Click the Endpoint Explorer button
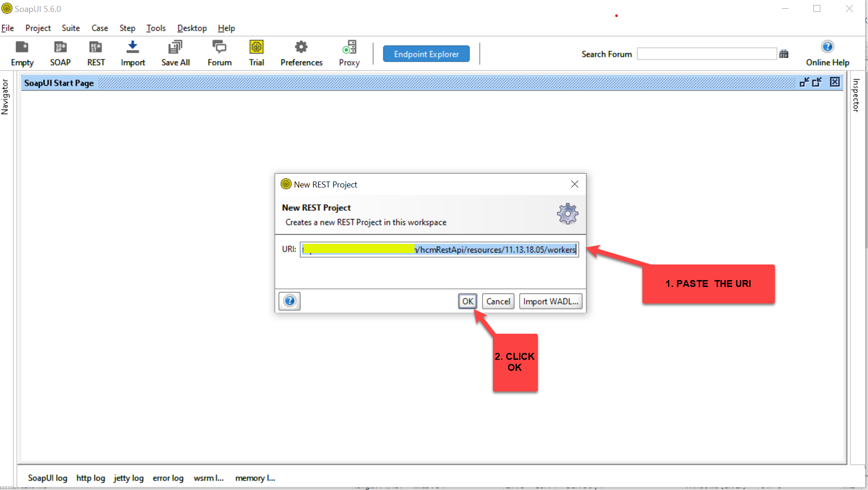Image resolution: width=868 pixels, height=490 pixels. click(426, 54)
